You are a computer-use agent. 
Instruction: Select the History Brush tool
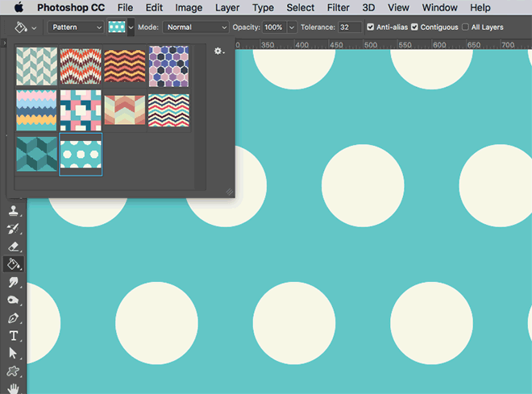pos(14,229)
